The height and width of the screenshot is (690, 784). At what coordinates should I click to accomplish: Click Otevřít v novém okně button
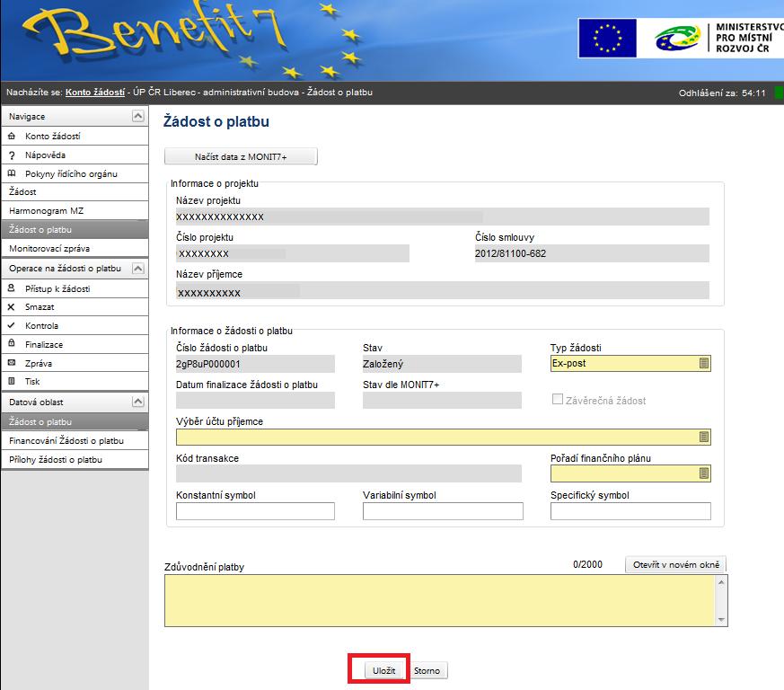pos(676,564)
